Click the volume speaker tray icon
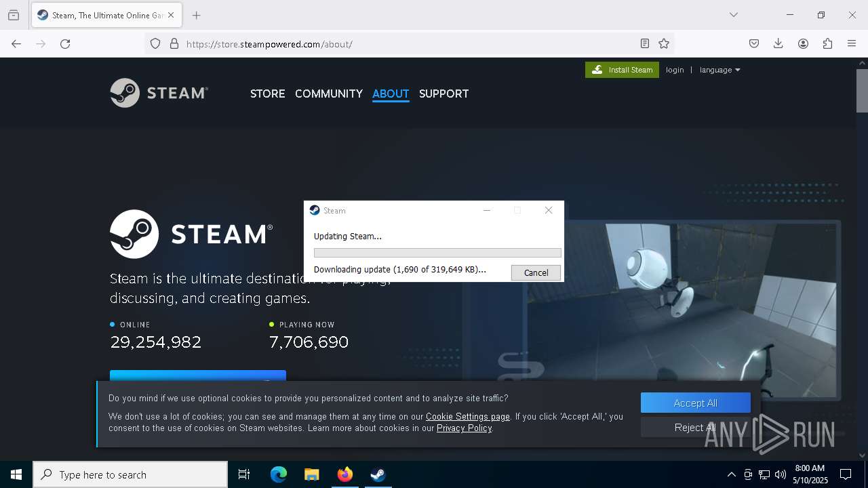This screenshot has width=868, height=488. [x=780, y=474]
